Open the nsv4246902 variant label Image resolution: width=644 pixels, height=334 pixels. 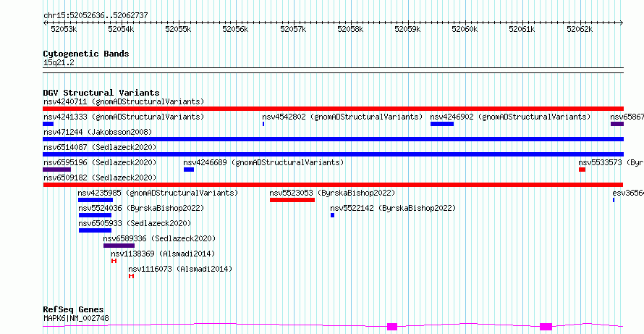510,117
